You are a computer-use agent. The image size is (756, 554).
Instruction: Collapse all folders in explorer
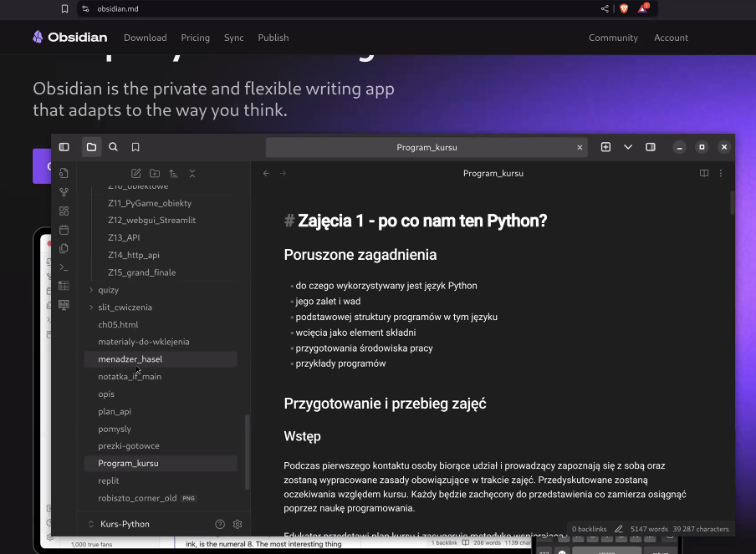tap(192, 174)
